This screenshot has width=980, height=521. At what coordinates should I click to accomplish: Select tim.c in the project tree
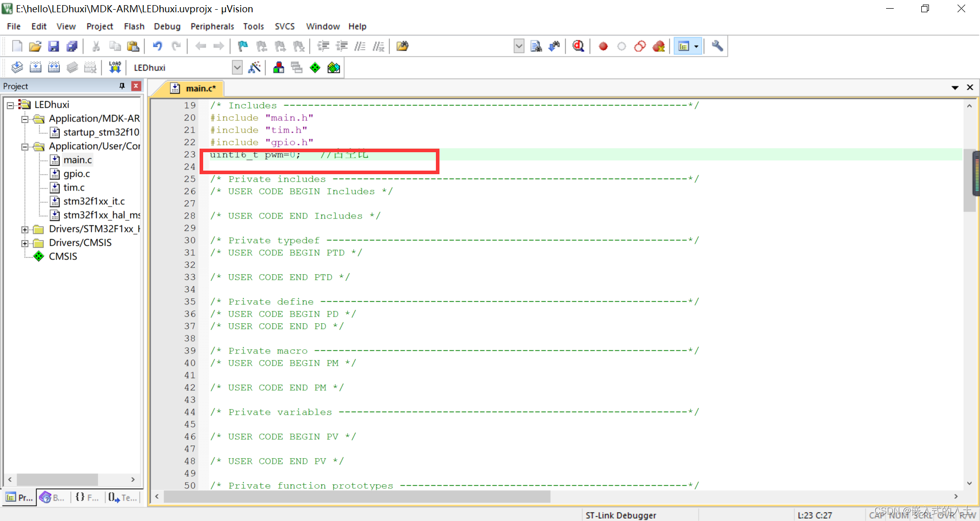tap(74, 187)
